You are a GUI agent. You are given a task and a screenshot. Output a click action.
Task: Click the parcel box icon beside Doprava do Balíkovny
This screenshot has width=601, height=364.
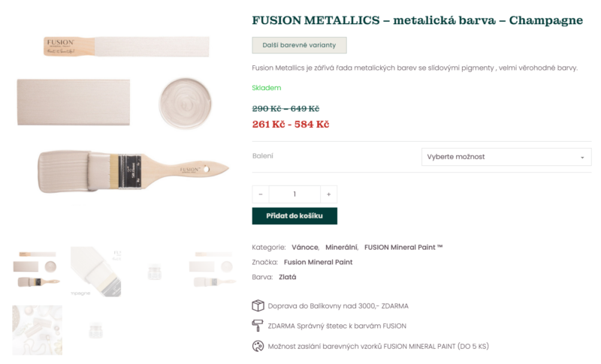click(258, 305)
